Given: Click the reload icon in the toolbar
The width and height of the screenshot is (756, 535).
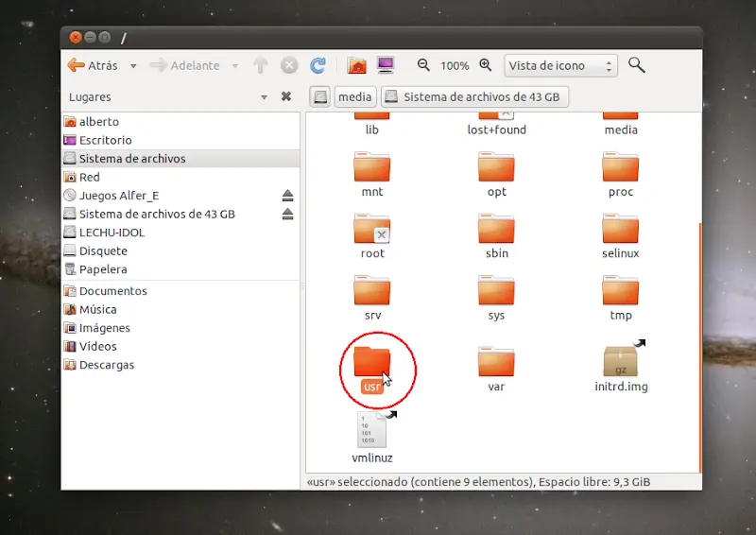Looking at the screenshot, I should 318,65.
